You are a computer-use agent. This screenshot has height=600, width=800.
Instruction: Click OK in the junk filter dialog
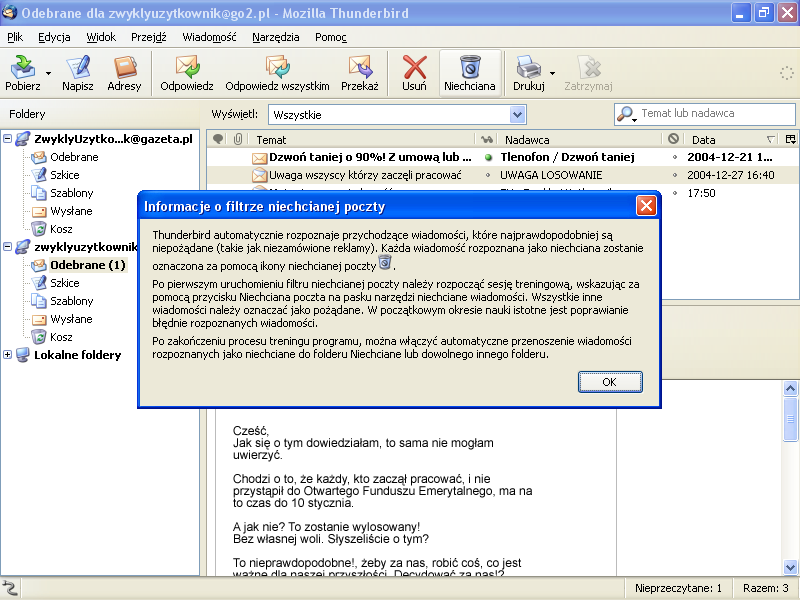point(610,382)
